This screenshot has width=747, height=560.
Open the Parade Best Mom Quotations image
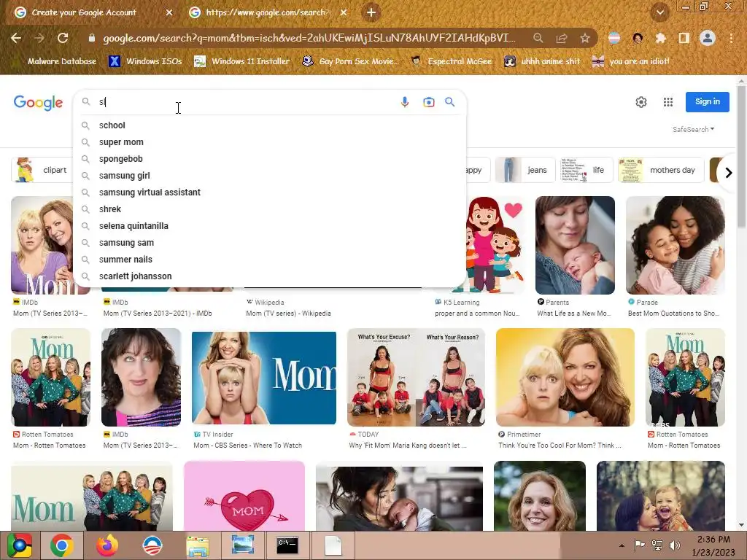point(675,245)
